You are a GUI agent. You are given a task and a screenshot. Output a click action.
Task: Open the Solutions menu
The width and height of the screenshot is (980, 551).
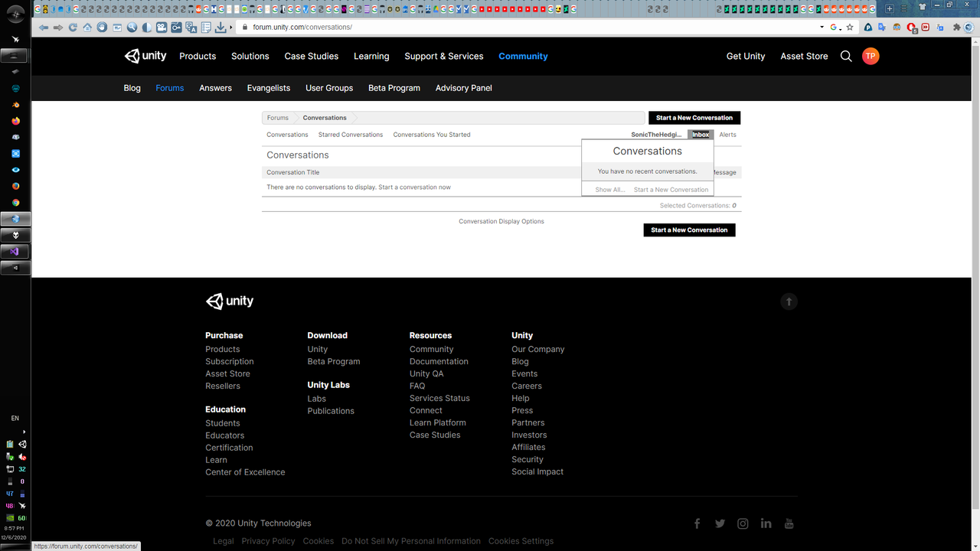pyautogui.click(x=250, y=56)
